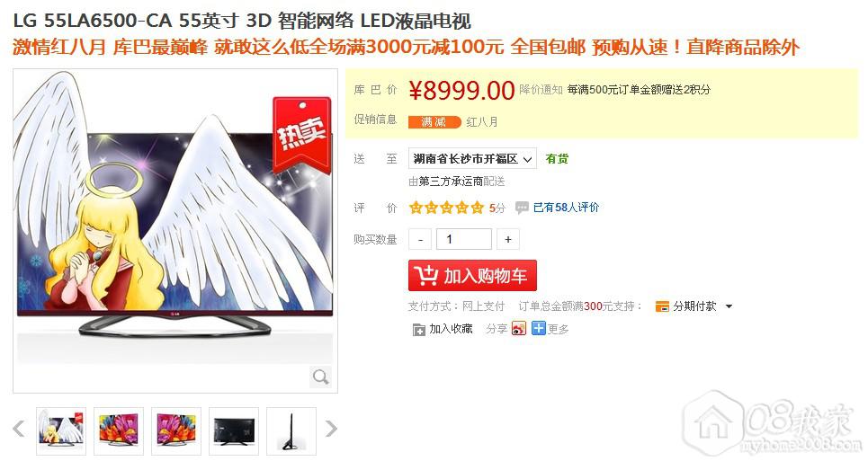Click the five-star rating display
The width and height of the screenshot is (868, 461).
coord(446,208)
